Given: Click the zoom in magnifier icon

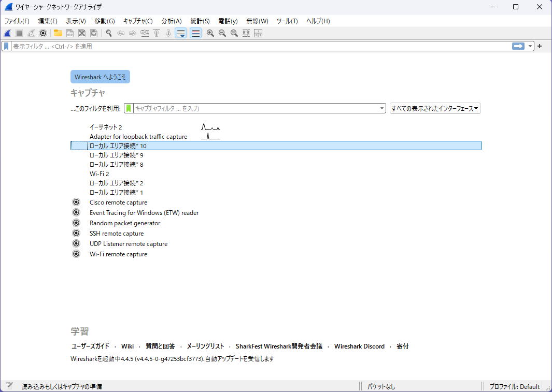Looking at the screenshot, I should pyautogui.click(x=210, y=33).
